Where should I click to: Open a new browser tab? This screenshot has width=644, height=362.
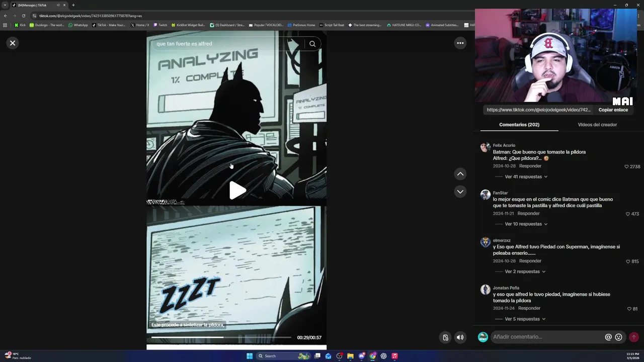pos(73,5)
